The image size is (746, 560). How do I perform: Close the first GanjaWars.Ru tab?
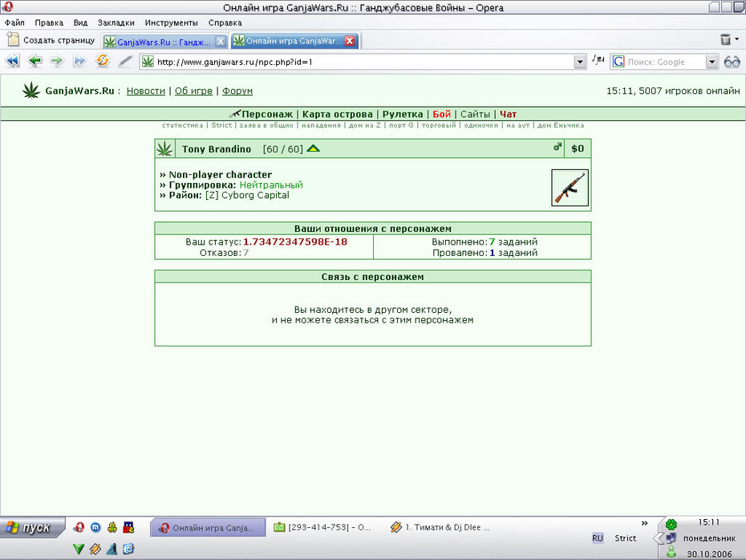coord(221,42)
